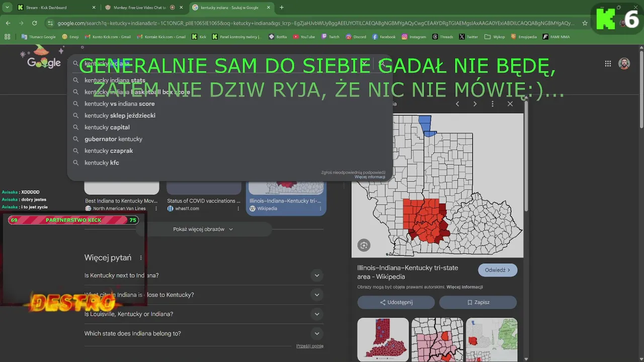644x362 pixels.
Task: Open the Wykop bookmarks folder
Action: tap(495, 37)
